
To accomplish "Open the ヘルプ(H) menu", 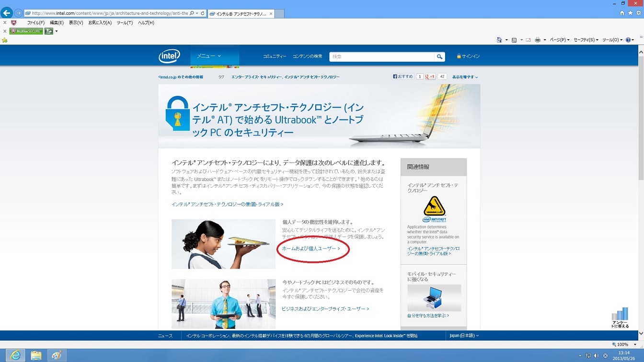I will (x=146, y=23).
